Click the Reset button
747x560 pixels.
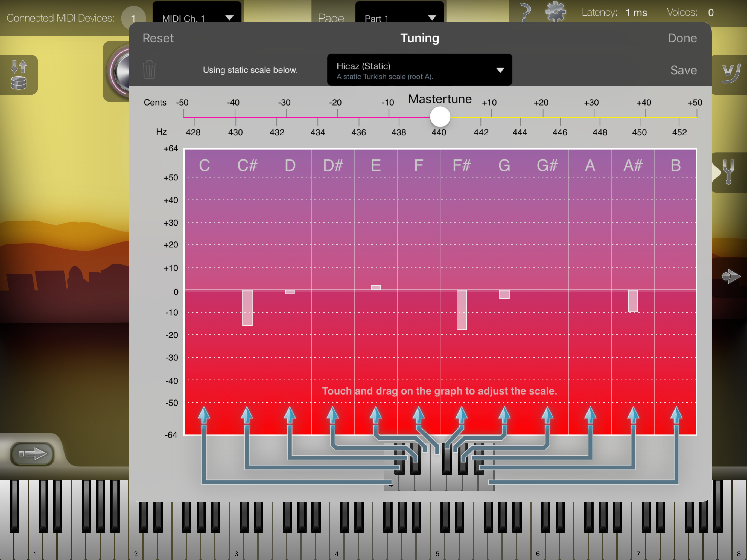click(158, 38)
